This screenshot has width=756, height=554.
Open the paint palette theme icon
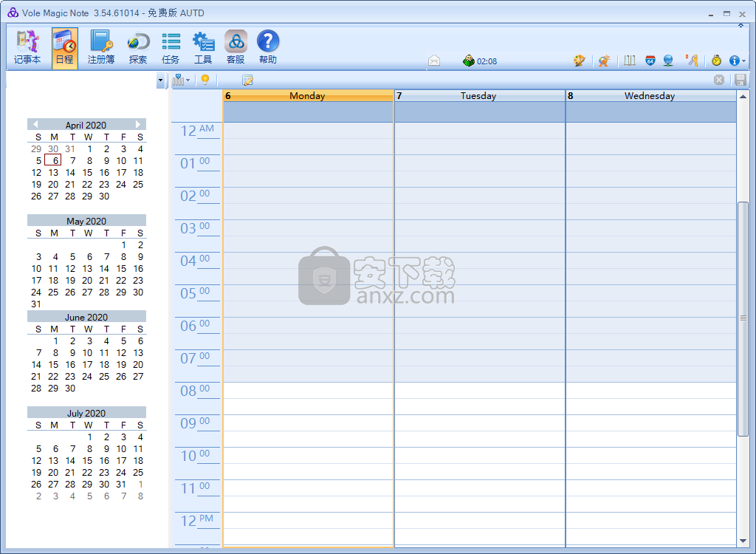579,61
